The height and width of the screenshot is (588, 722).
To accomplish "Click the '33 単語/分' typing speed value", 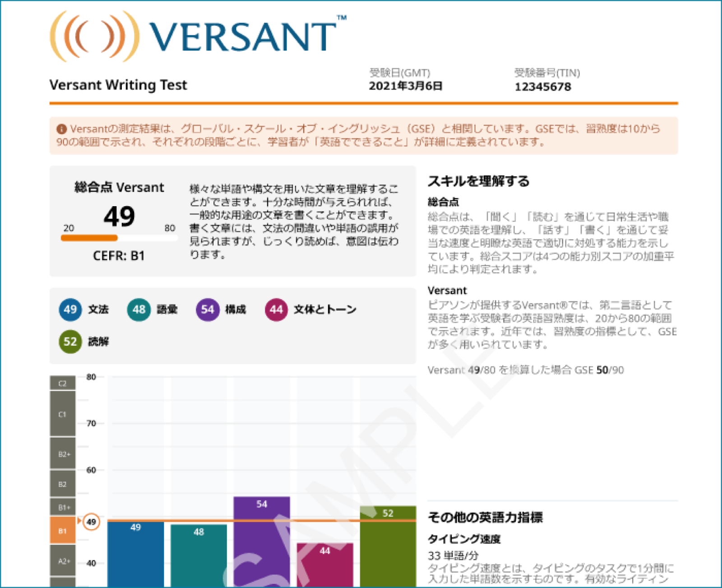I will pos(453,556).
